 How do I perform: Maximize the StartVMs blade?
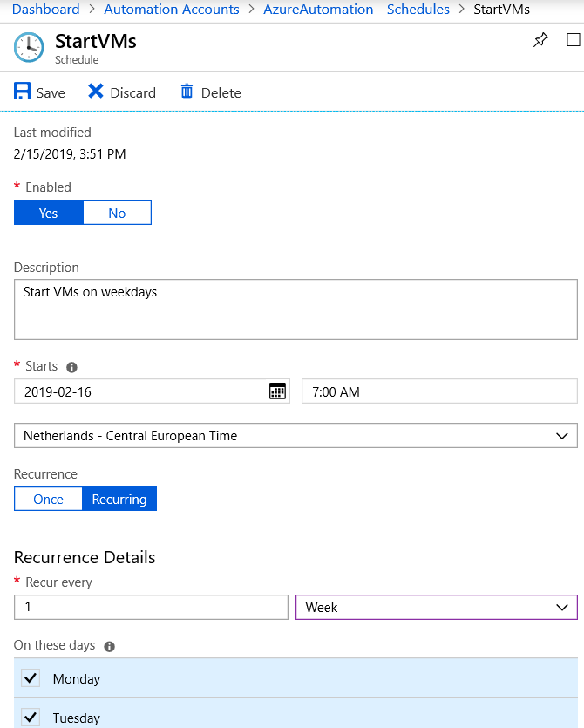point(573,40)
